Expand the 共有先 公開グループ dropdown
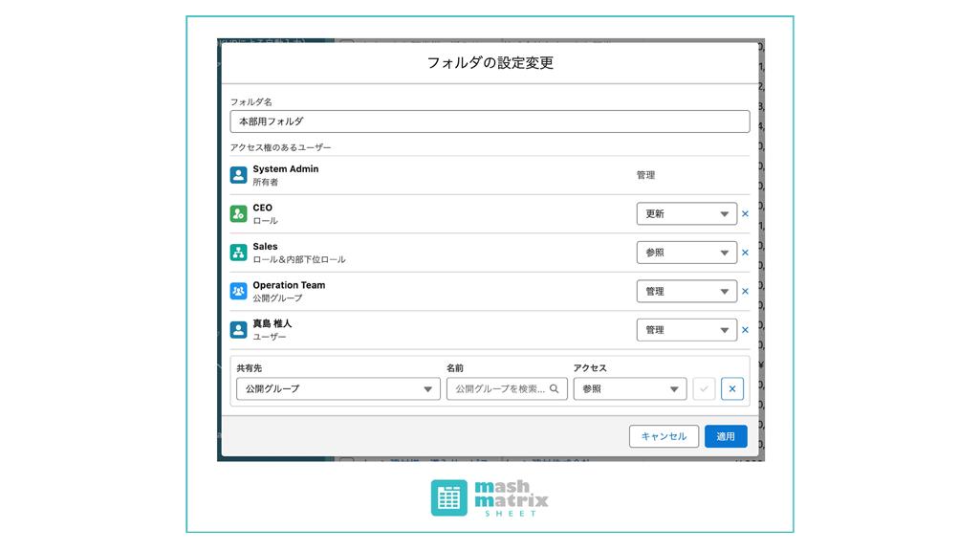The image size is (980, 551). pos(338,389)
